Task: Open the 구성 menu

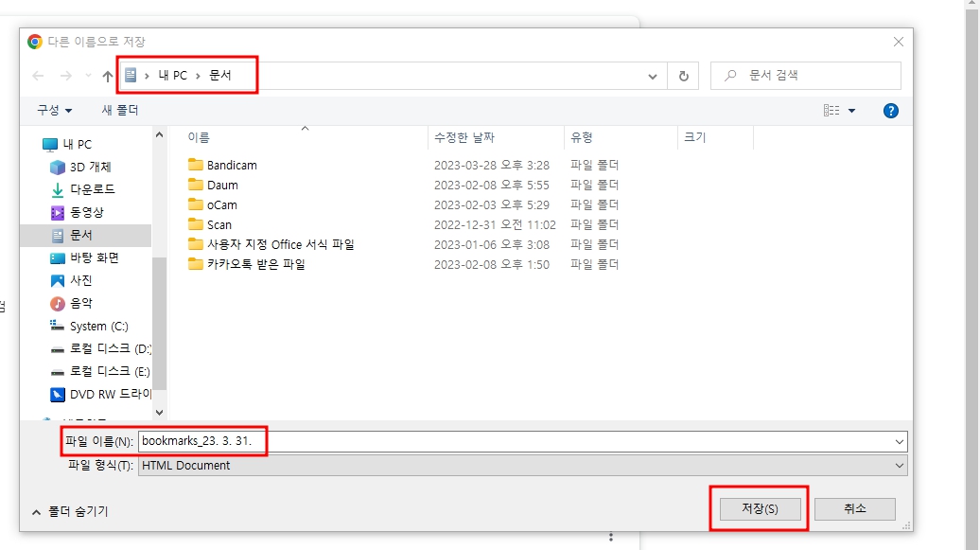Action: click(54, 110)
